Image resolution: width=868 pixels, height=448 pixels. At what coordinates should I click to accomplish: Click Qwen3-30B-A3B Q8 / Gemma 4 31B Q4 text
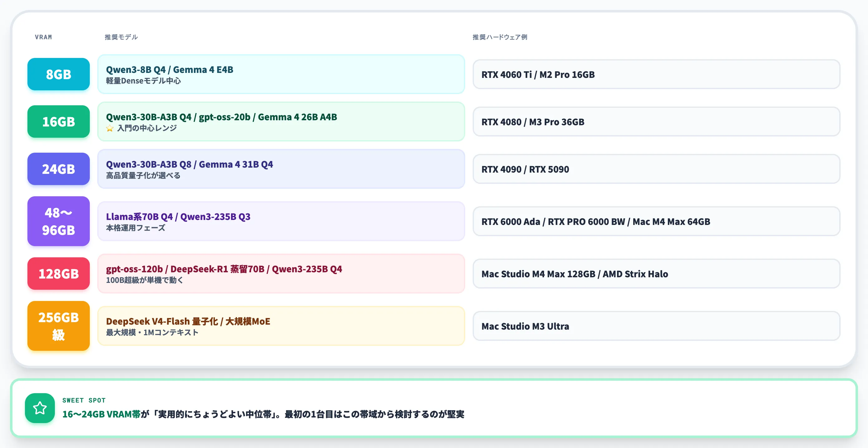point(189,164)
